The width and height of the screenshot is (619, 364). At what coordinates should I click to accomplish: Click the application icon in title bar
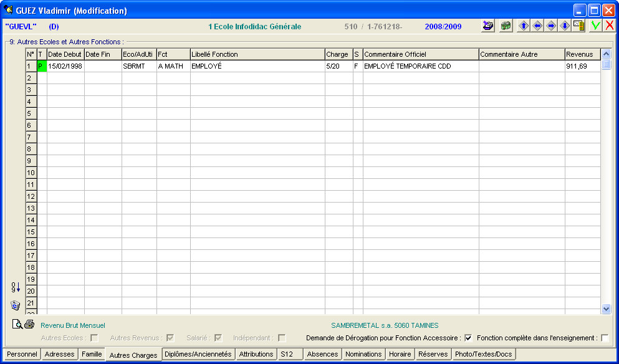pos(8,10)
